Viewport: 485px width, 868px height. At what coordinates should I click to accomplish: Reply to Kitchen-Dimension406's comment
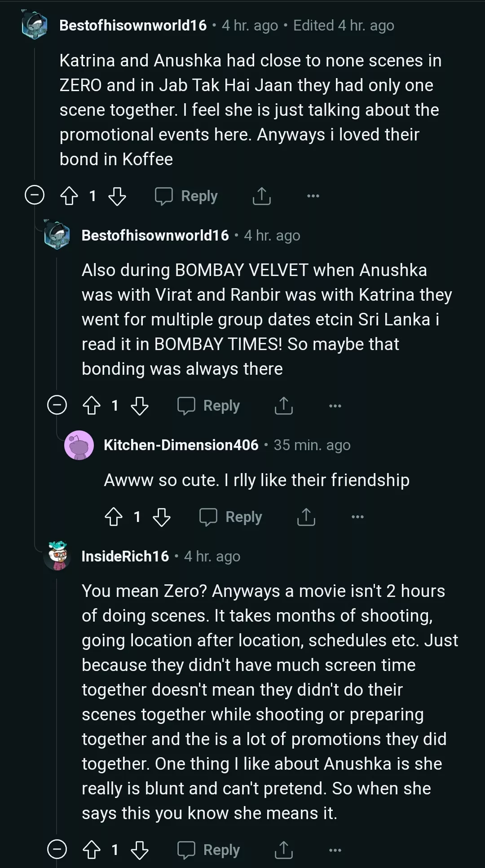[231, 517]
